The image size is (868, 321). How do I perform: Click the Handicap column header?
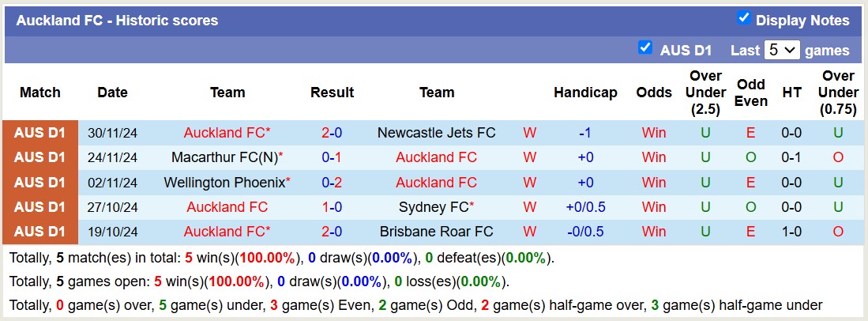pyautogui.click(x=585, y=93)
